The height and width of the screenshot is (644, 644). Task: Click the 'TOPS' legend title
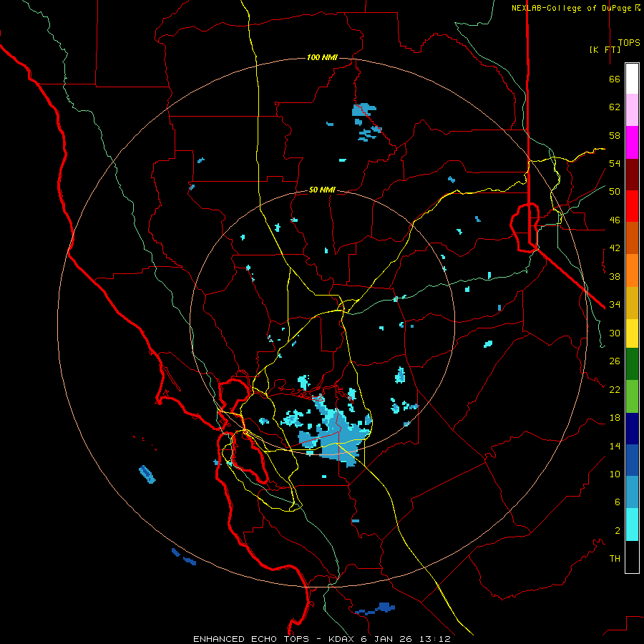pos(629,43)
